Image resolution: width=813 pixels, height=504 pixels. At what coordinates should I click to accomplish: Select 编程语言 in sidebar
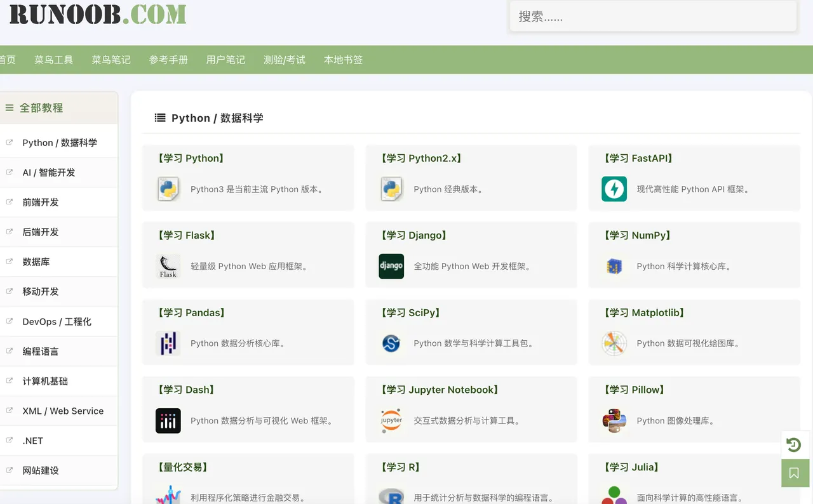(x=58, y=352)
